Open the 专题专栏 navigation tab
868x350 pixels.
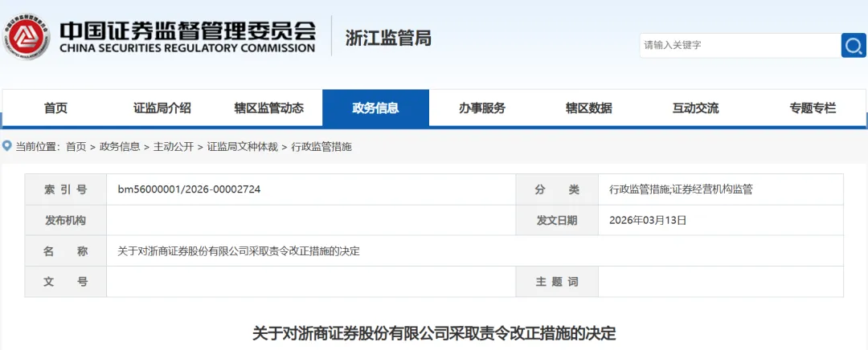point(813,108)
